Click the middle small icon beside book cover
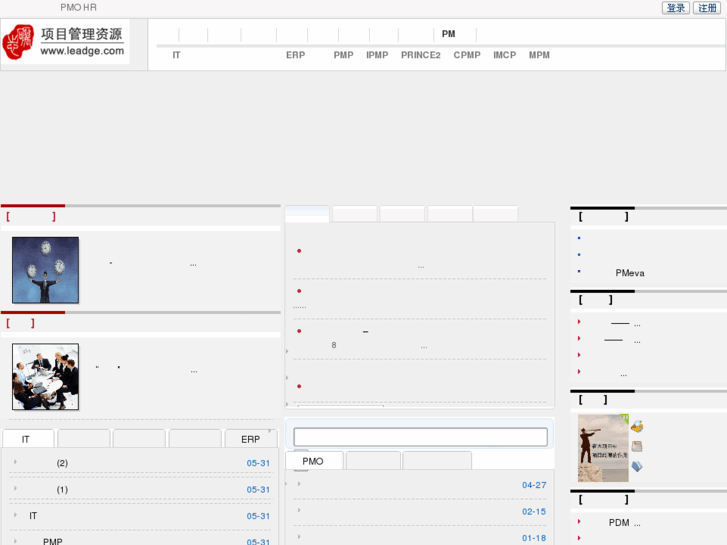The image size is (727, 545). pos(637,447)
